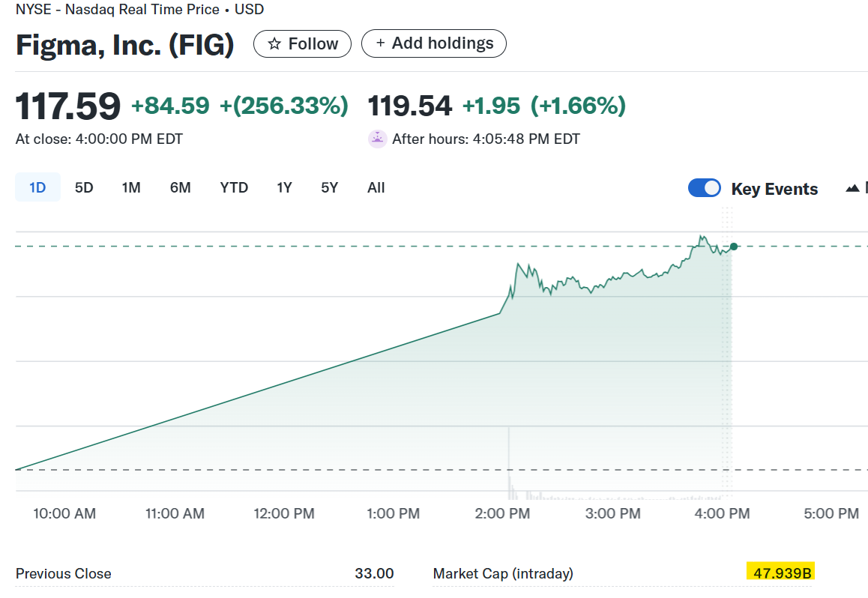Click the 'After hours: 4:05:48 PM EDT' text
The height and width of the screenshot is (598, 868).
486,139
